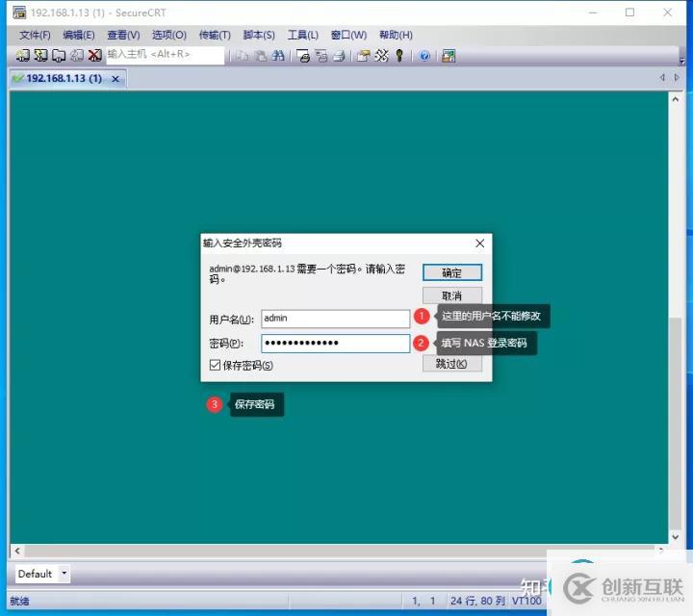Open the 编辑(E) menu
693x616 pixels.
(79, 35)
